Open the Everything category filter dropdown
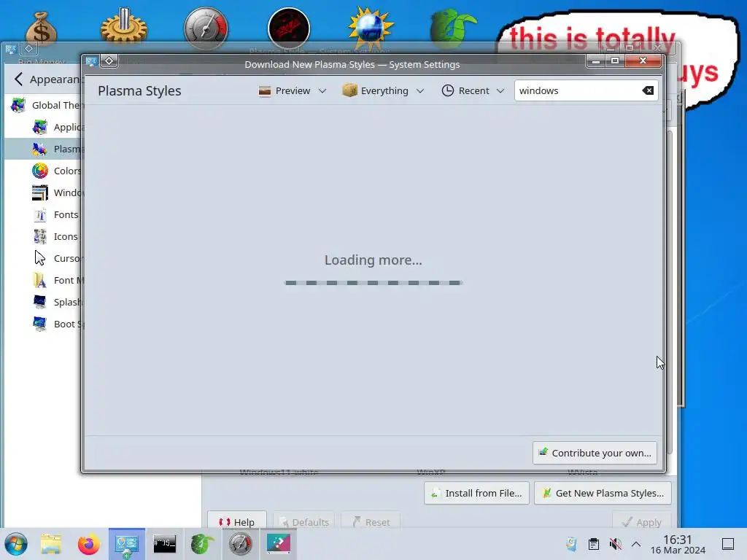The height and width of the screenshot is (560, 747). [x=383, y=90]
